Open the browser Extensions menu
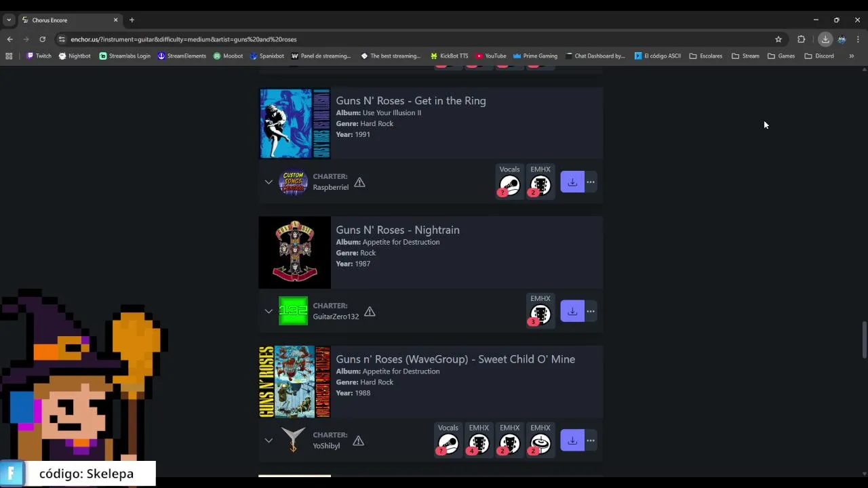The image size is (868, 488). pos(801,39)
